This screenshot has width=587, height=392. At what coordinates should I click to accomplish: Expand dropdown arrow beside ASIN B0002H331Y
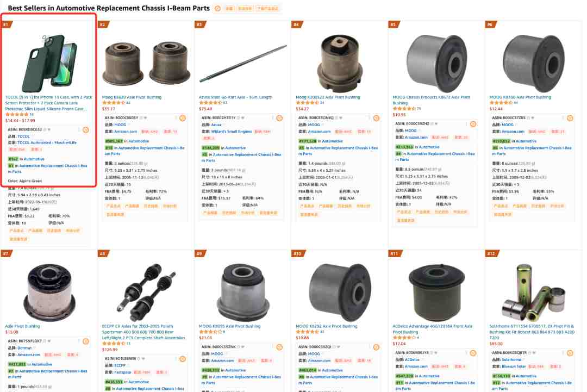(x=242, y=118)
